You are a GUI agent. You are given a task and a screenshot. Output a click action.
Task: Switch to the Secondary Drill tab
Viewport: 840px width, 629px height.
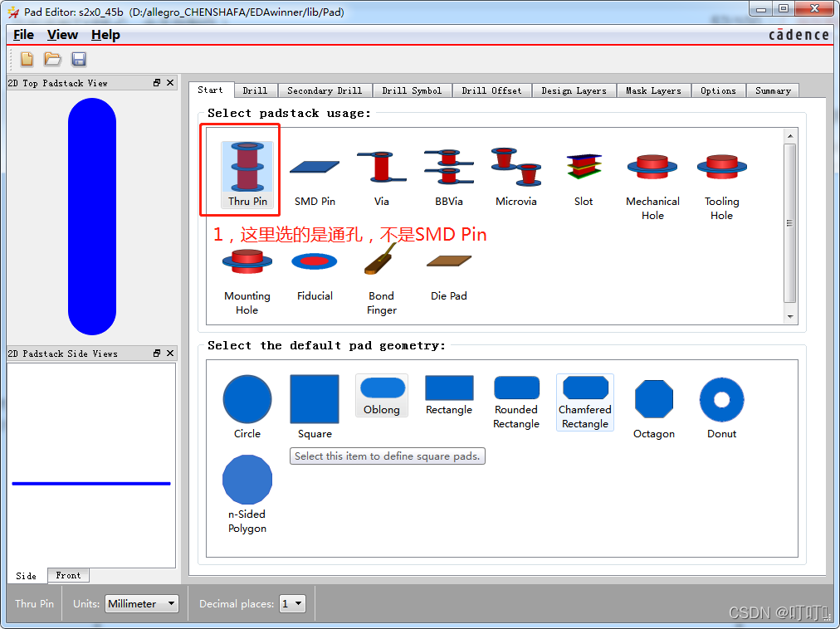tap(325, 90)
